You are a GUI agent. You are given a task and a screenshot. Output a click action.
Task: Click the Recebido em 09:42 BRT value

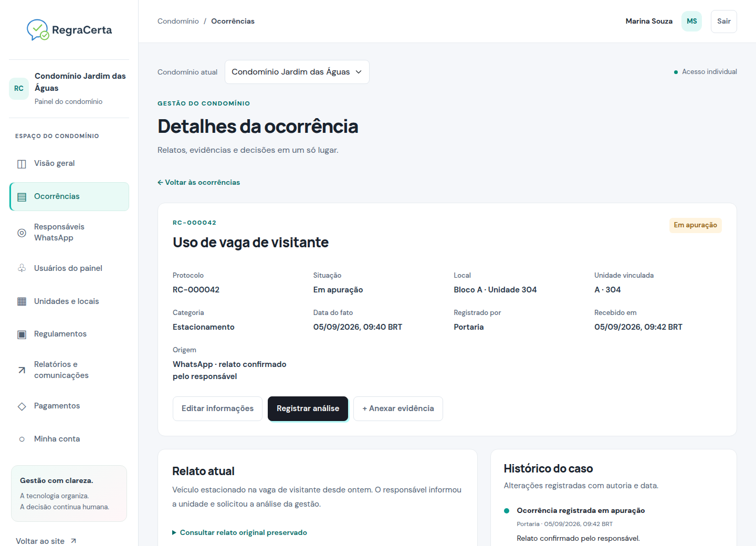pyautogui.click(x=638, y=327)
